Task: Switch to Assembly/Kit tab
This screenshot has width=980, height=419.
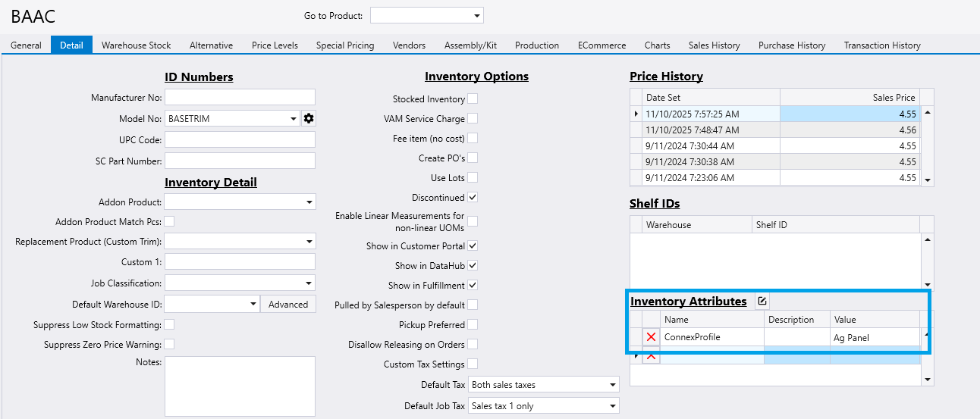Action: coord(470,45)
